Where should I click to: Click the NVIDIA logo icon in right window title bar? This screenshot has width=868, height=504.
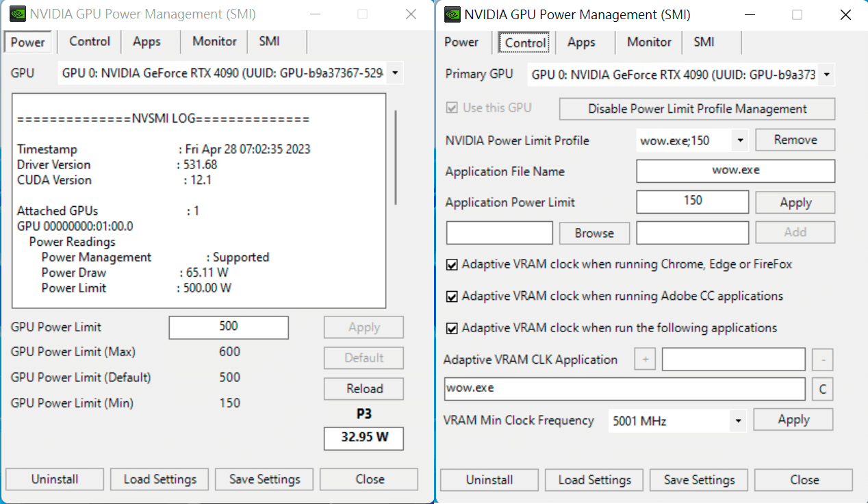point(452,14)
